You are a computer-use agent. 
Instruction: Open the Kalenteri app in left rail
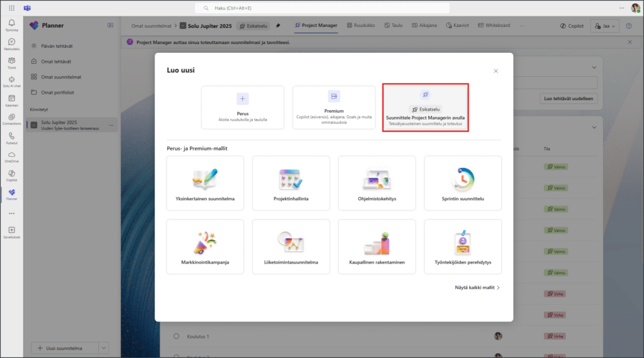tap(11, 100)
